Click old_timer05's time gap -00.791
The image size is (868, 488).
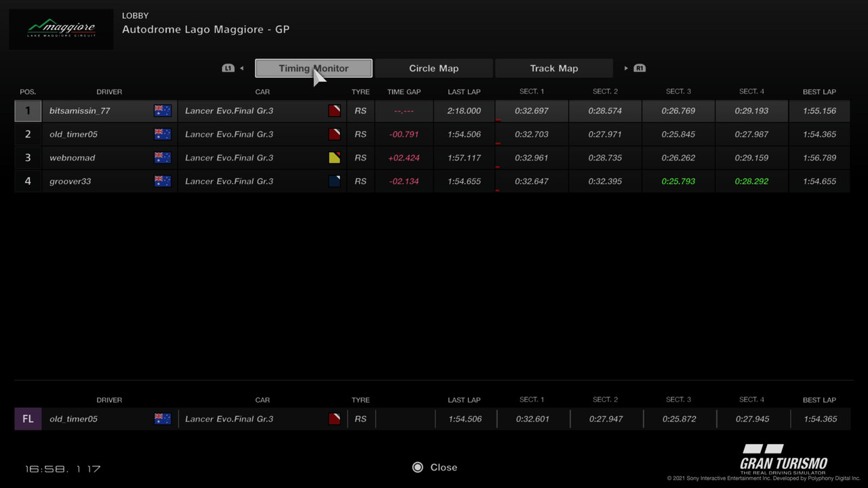(404, 134)
